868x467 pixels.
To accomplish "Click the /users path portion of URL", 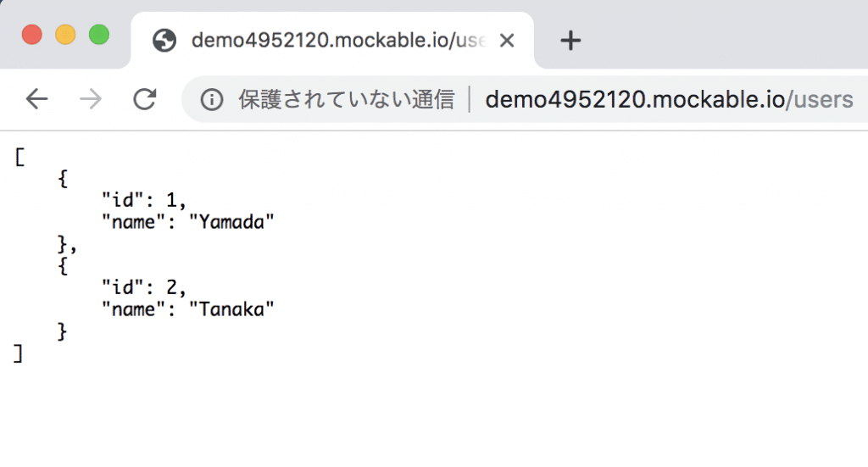I will pos(820,100).
